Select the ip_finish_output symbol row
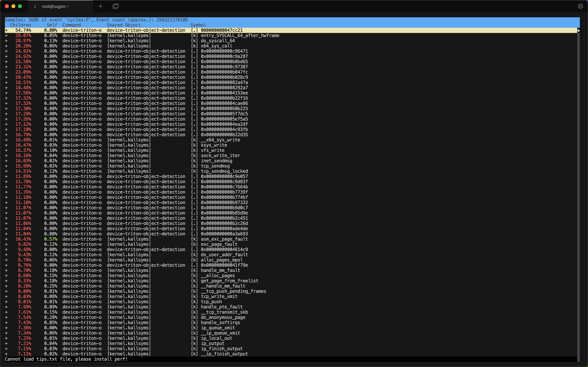The width and height of the screenshot is (588, 367). [x=221, y=349]
